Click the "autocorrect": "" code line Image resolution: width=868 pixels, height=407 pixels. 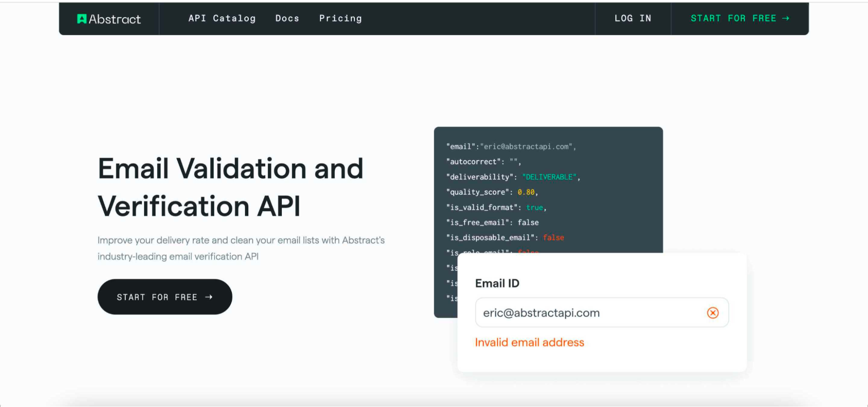click(x=484, y=162)
